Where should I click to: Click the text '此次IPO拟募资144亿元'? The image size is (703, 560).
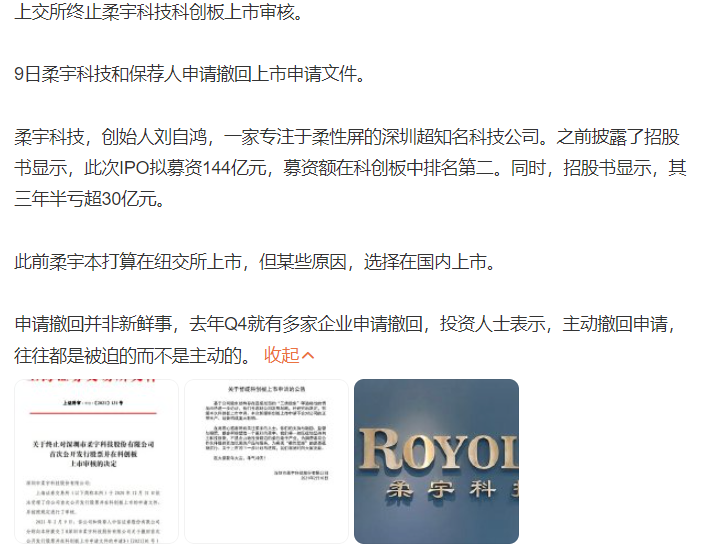175,168
